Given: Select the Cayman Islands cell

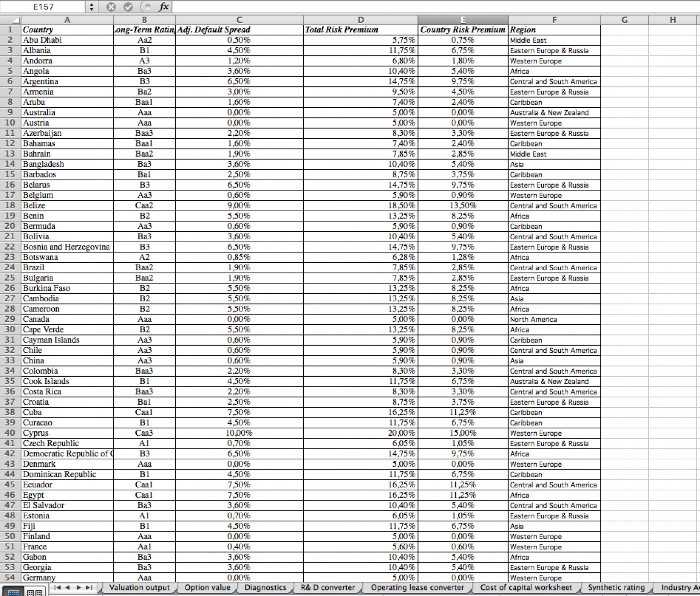Looking at the screenshot, I should (x=67, y=340).
